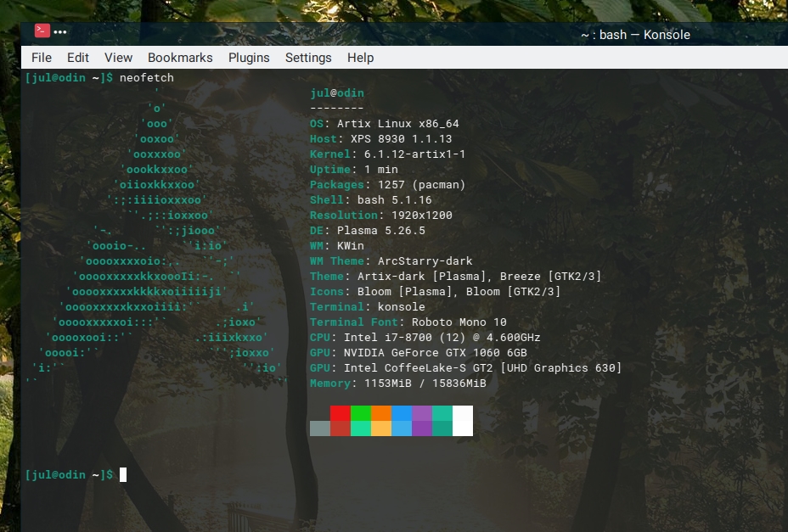Open the Edit menu
The height and width of the screenshot is (532, 788).
coord(78,58)
